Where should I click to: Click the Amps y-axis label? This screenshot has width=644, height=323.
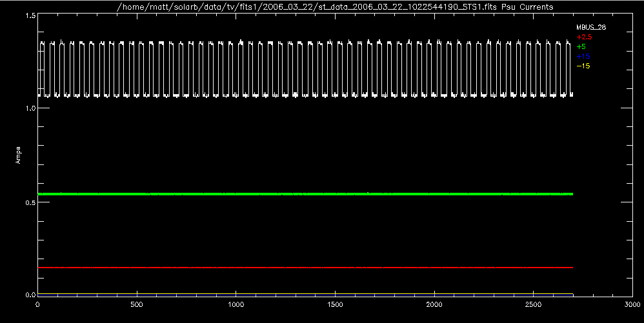pyautogui.click(x=17, y=154)
